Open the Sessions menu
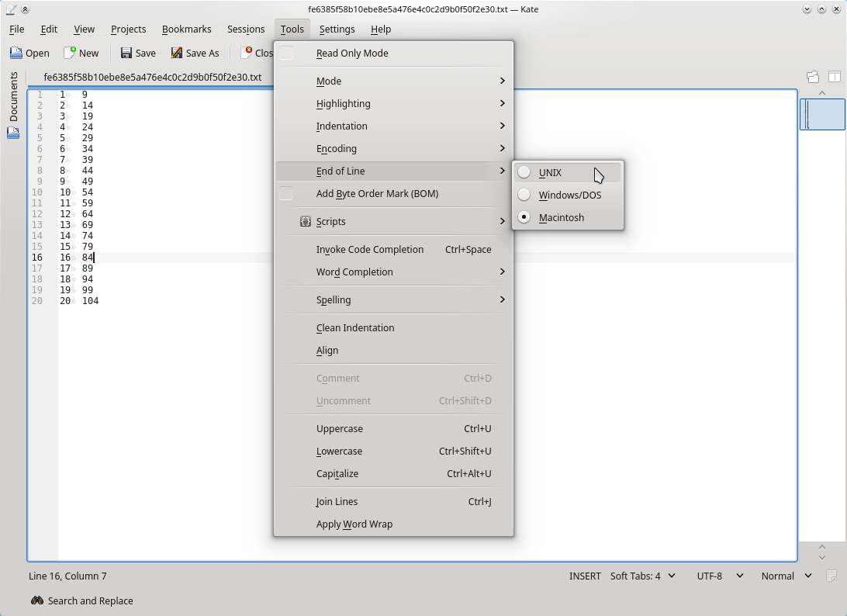The width and height of the screenshot is (847, 616). [246, 29]
